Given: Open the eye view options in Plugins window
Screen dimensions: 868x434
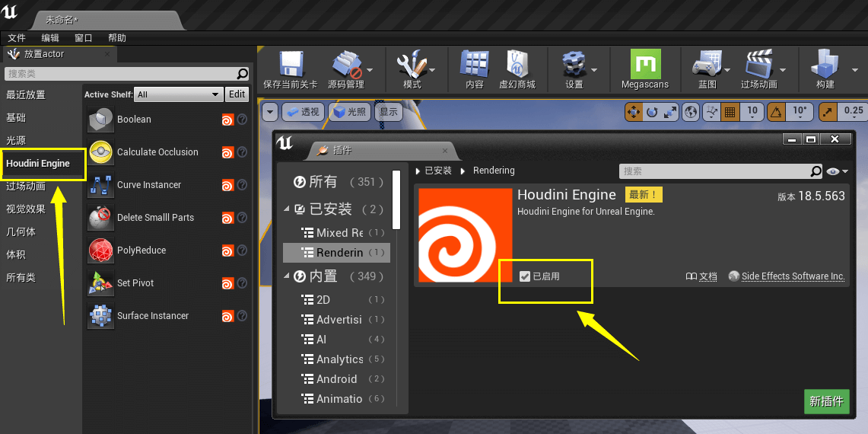Looking at the screenshot, I should [x=837, y=172].
